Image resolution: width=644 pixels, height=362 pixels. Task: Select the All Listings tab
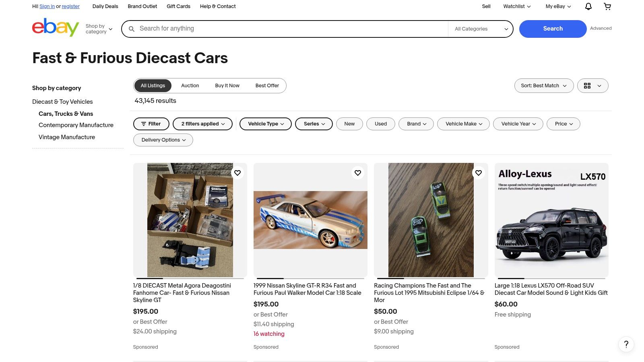pos(153,86)
